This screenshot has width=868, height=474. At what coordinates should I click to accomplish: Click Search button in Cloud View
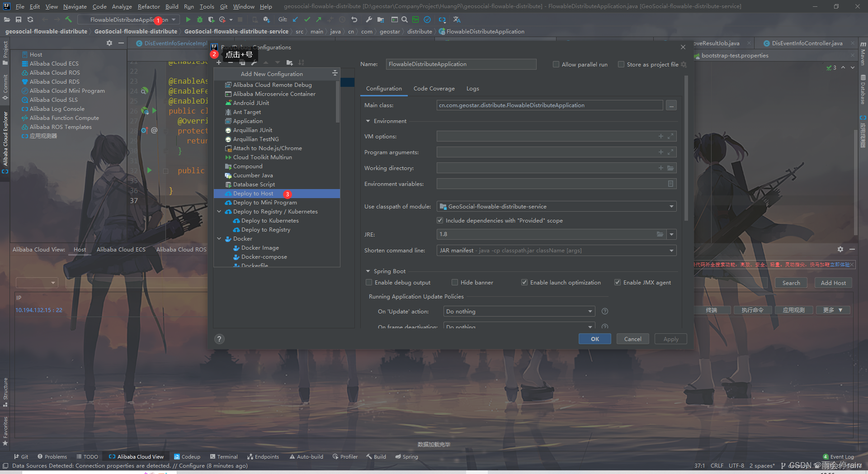pos(791,283)
